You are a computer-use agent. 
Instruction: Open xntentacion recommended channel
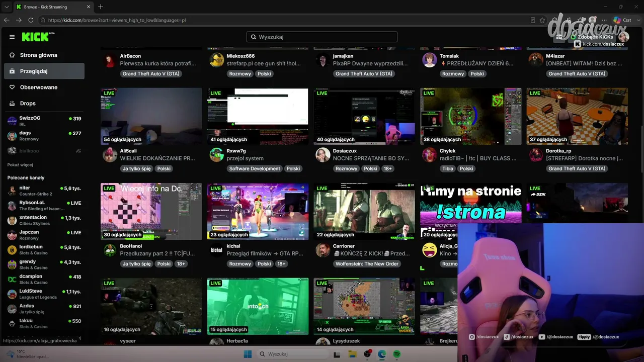tap(44, 220)
